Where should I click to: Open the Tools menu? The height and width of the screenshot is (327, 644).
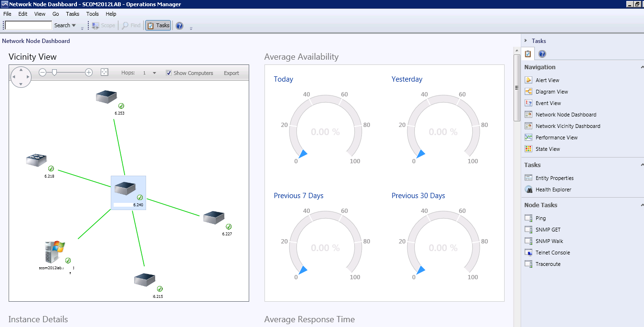[x=93, y=14]
